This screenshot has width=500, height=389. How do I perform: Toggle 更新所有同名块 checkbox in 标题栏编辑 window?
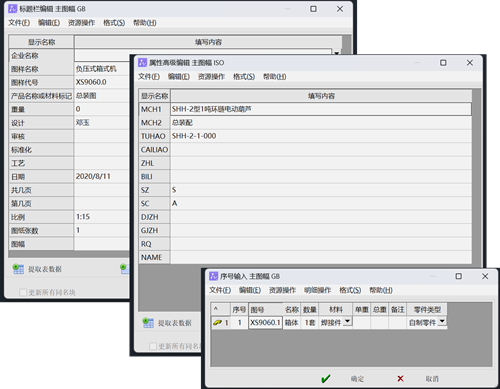coord(23,292)
